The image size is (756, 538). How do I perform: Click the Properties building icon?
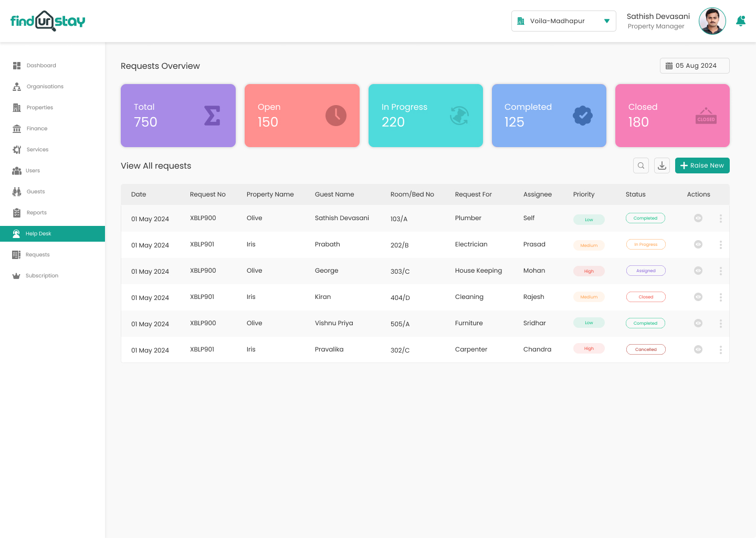[17, 108]
